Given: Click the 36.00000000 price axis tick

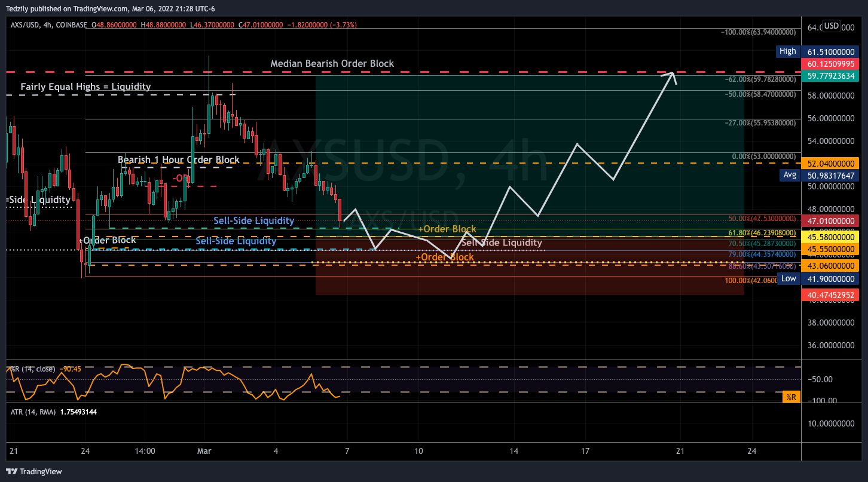Looking at the screenshot, I should [831, 345].
